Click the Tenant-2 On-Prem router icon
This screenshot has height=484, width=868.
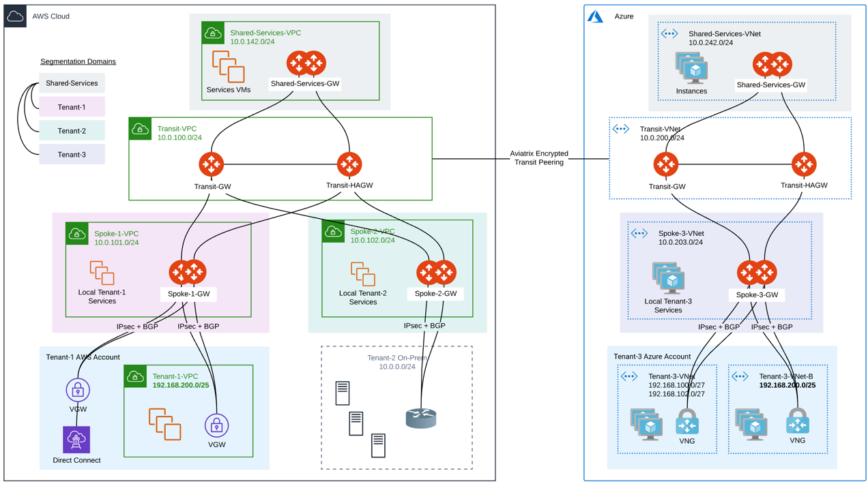pos(421,418)
